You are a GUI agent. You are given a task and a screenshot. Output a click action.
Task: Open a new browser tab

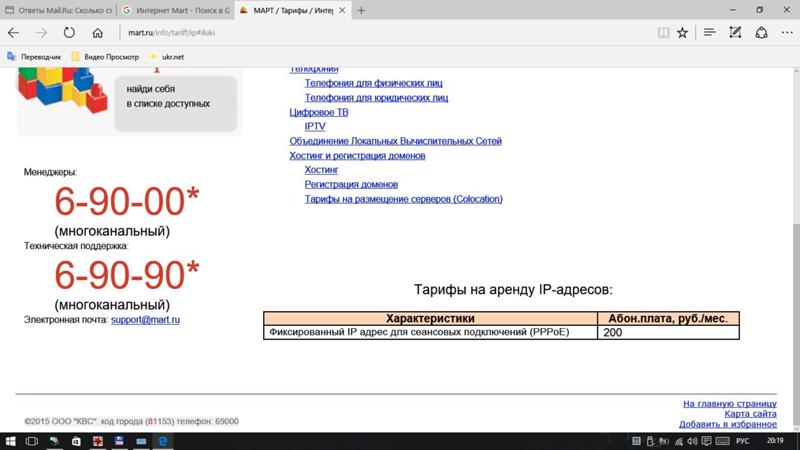tap(361, 10)
